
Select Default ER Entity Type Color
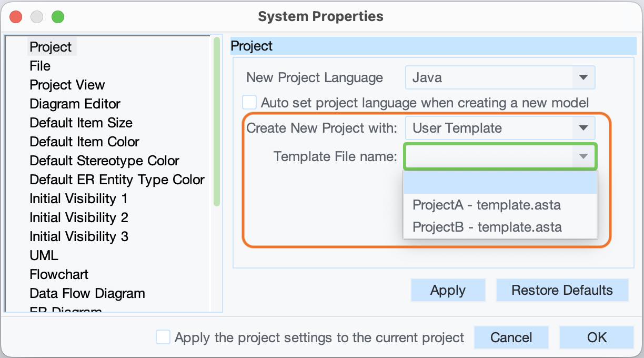click(117, 180)
